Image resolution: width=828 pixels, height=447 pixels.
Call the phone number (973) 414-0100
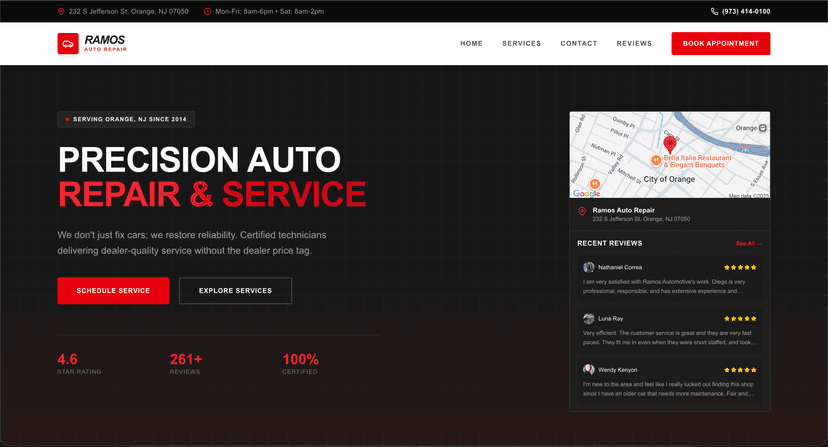click(746, 12)
